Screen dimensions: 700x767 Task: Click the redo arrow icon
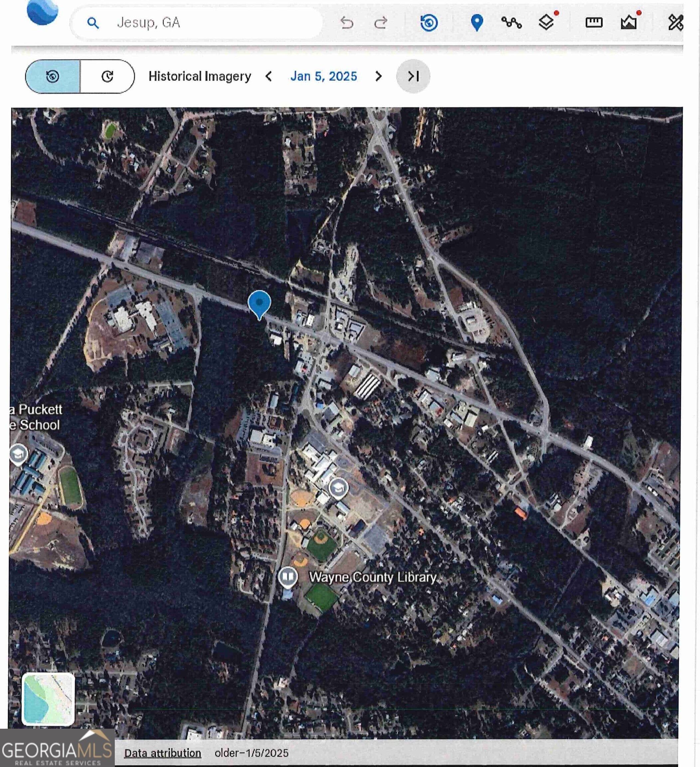click(381, 23)
